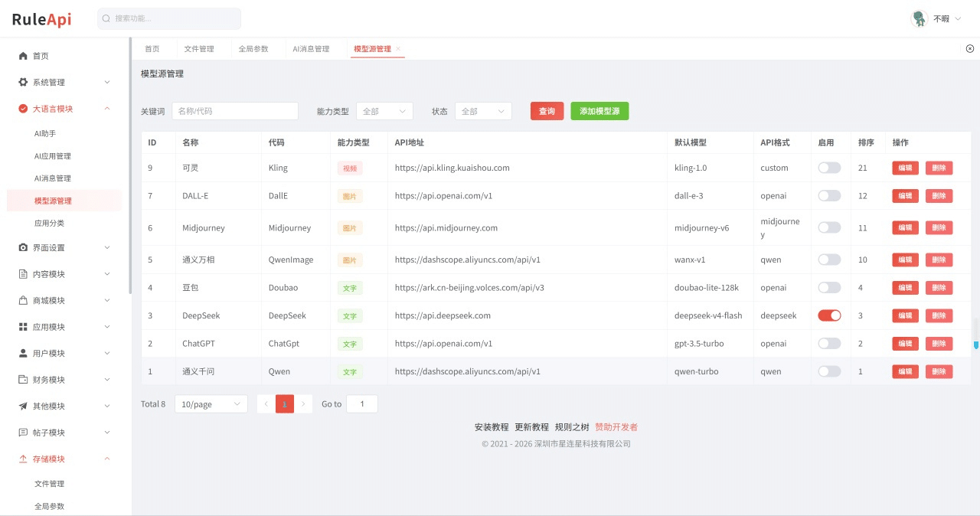Screen dimensions: 980x516
Task: Click the camera icon for 界面设置
Action: [x=23, y=247]
